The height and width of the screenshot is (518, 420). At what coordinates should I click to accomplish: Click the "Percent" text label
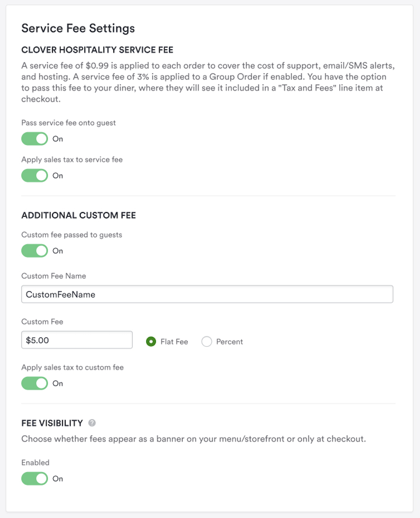(x=229, y=342)
